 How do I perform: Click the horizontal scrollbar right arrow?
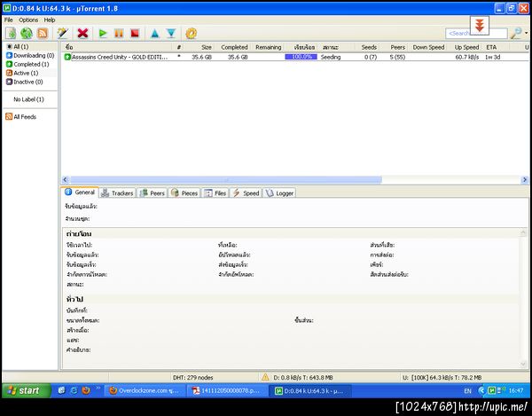coord(525,179)
